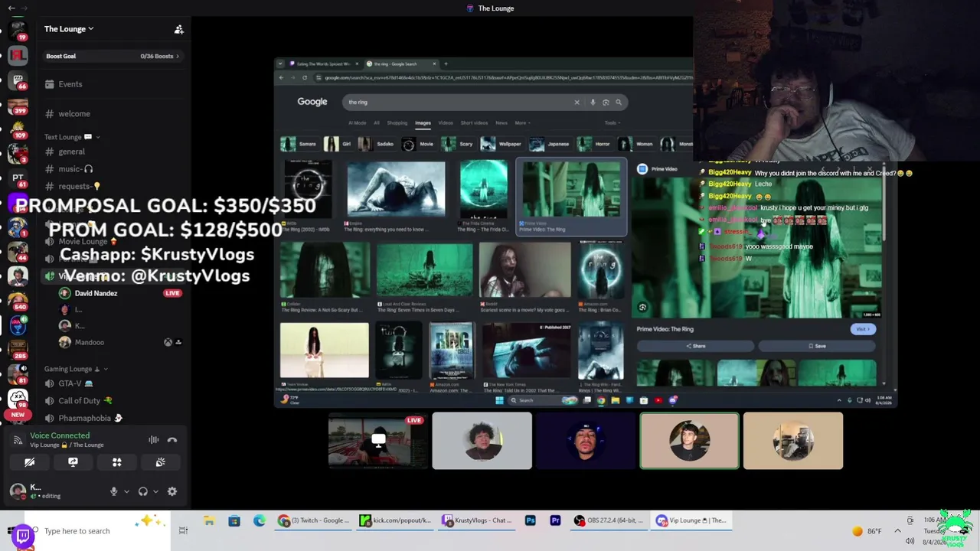
Task: Select the Japanese image filter chip
Action: click(x=550, y=144)
